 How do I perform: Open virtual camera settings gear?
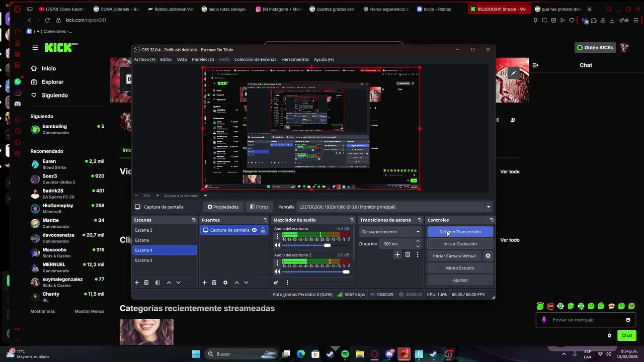pos(488,256)
